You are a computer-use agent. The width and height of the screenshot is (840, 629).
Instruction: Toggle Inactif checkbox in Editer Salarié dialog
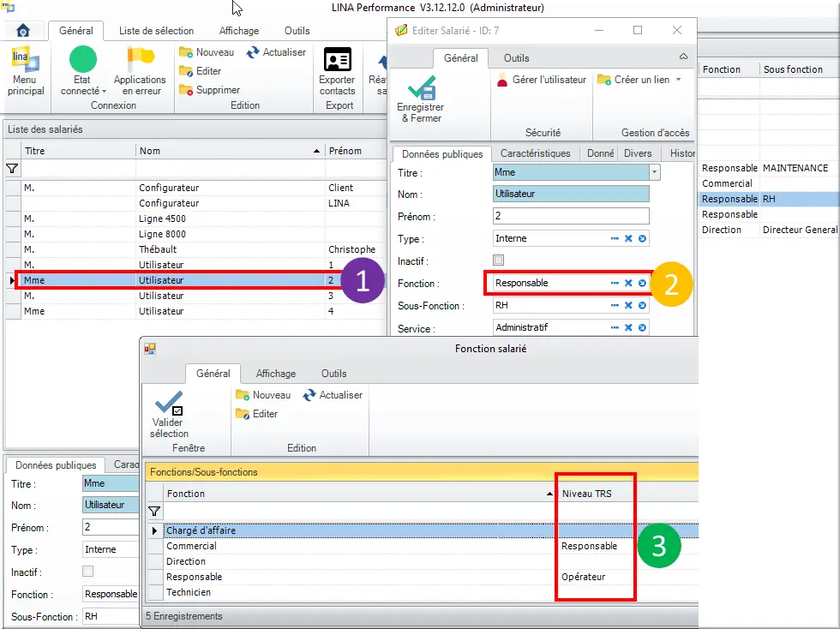499,261
